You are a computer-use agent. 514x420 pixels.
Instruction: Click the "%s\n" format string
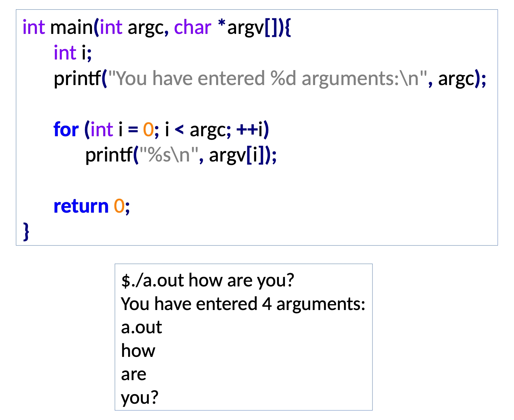[169, 155]
